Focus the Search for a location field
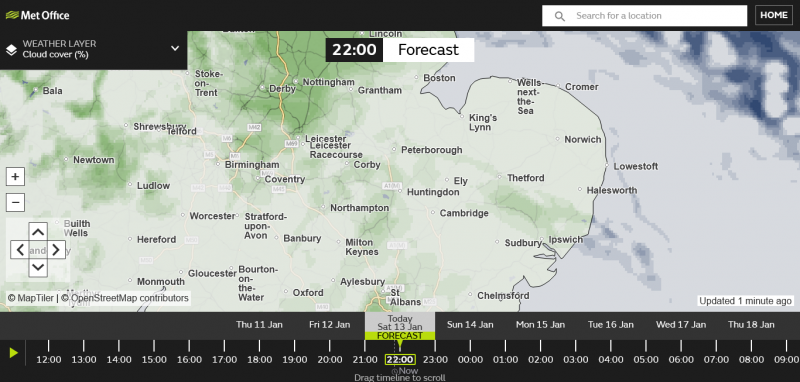Image resolution: width=800 pixels, height=382 pixels. (644, 16)
